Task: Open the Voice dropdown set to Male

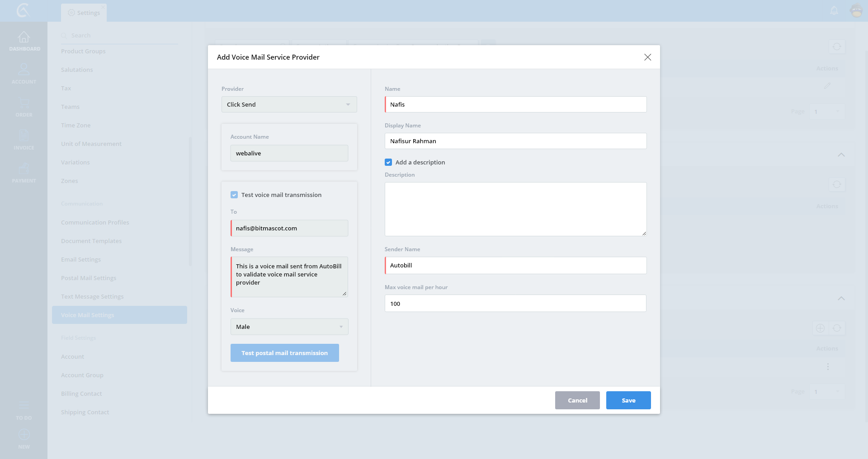Action: coord(289,327)
